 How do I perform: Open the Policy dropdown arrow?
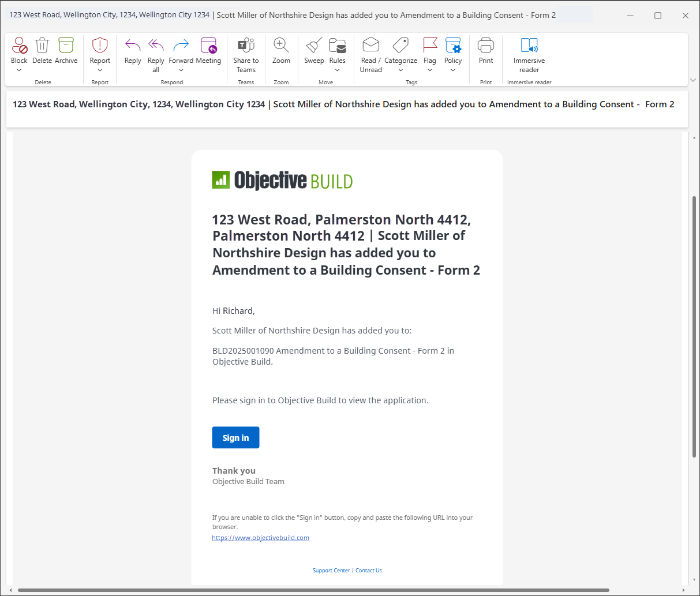coord(453,70)
